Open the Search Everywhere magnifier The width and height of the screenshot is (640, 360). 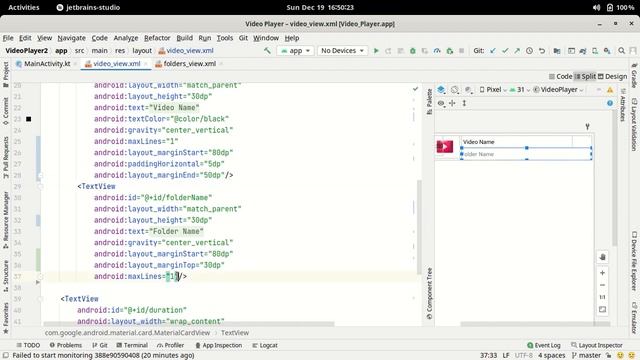(622, 51)
